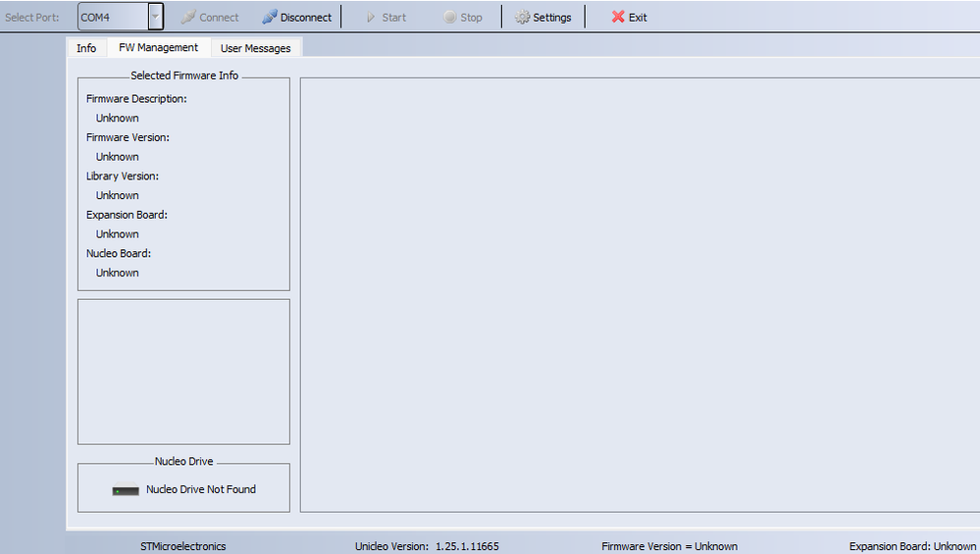Click the Disconnect button label
The height and width of the screenshot is (554, 980).
[x=306, y=18]
